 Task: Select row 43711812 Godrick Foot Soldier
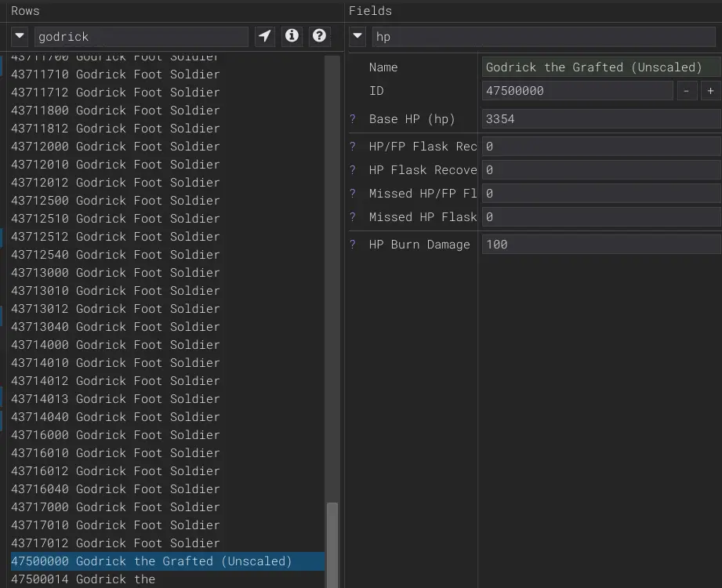(x=168, y=128)
